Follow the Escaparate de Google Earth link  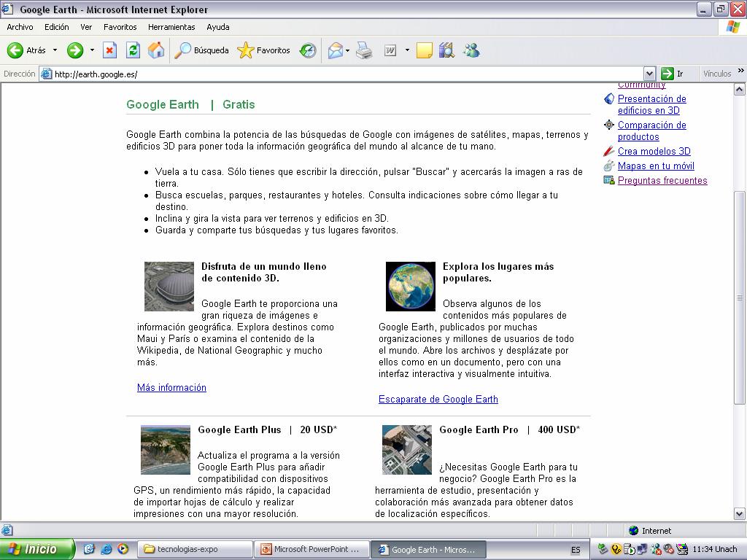click(x=438, y=399)
